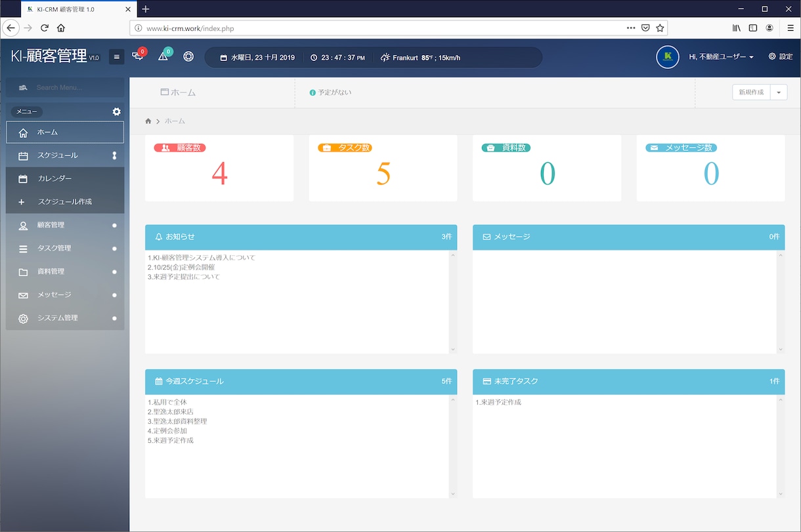The height and width of the screenshot is (532, 801).
Task: Click the calendar icon beside the date
Action: click(223, 58)
